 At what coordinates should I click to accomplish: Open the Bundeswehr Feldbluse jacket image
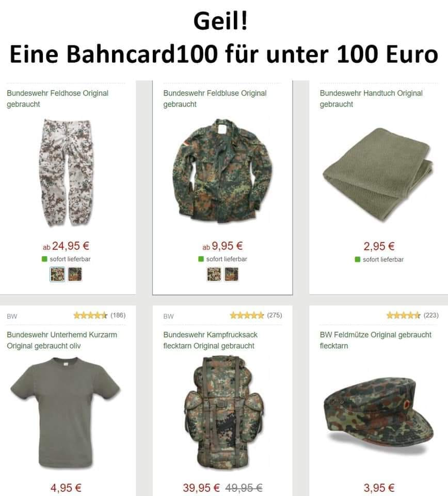(x=222, y=171)
